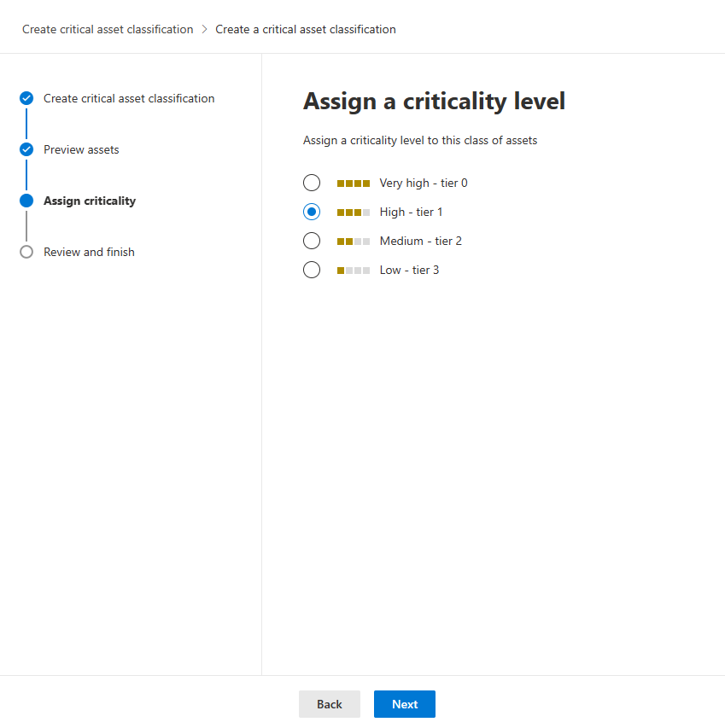
Task: Click the one-bar severity icon for Low
Action: pyautogui.click(x=354, y=271)
